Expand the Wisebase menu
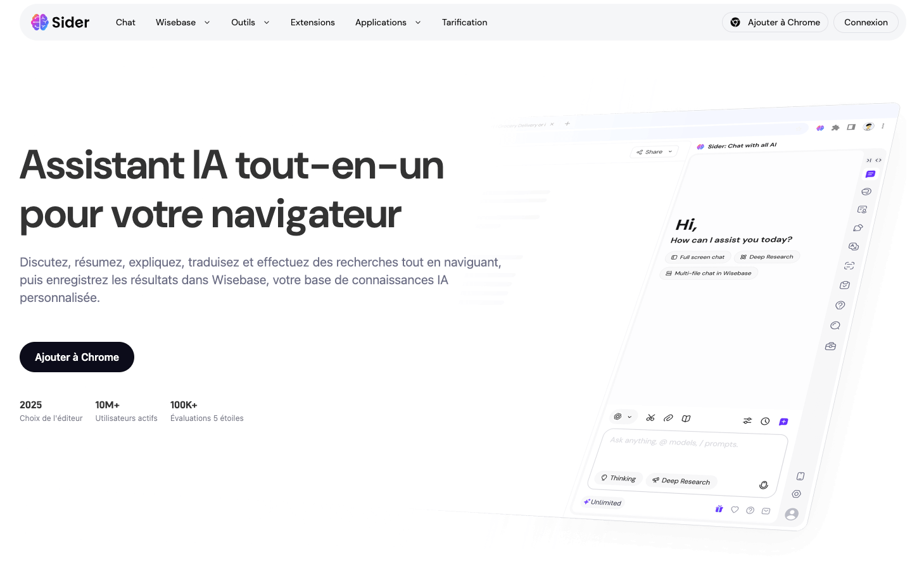Image resolution: width=924 pixels, height=571 pixels. (x=182, y=22)
